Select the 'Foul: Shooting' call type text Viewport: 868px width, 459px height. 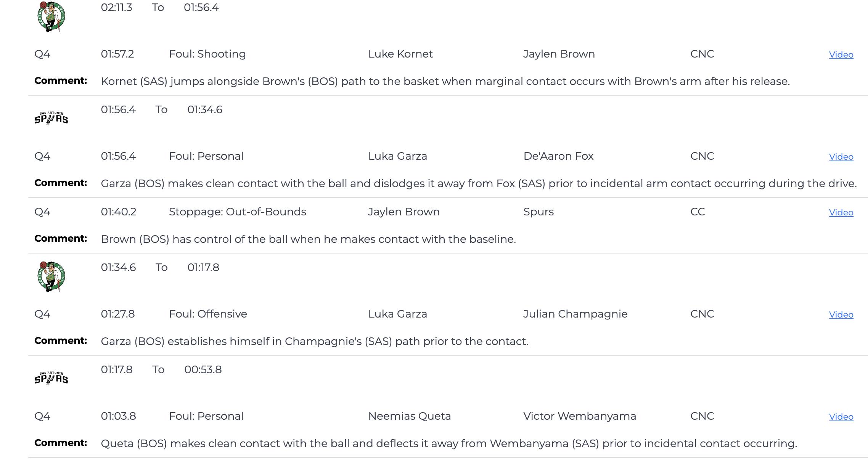click(207, 54)
